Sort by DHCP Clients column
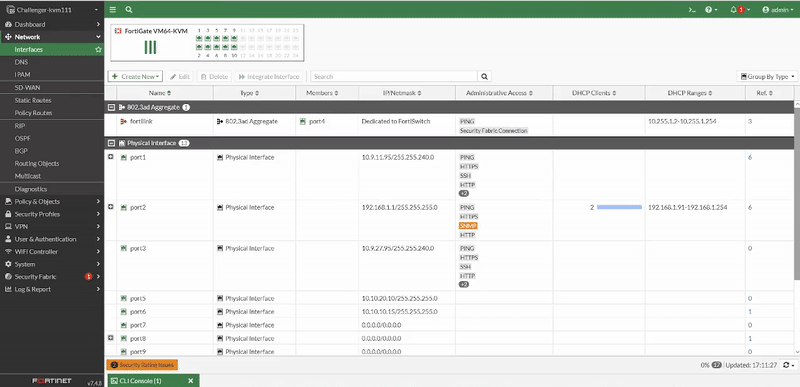Image resolution: width=800 pixels, height=387 pixels. (594, 93)
